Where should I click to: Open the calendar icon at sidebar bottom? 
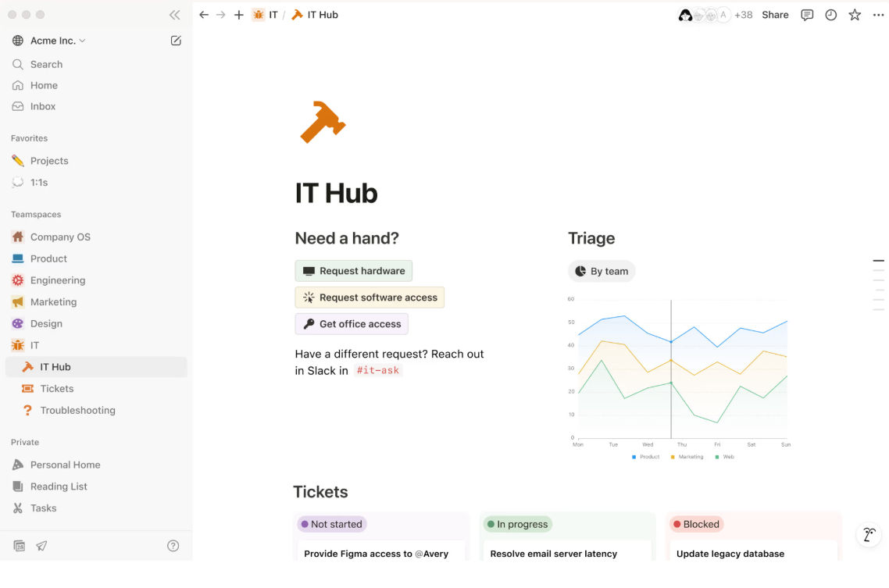tap(20, 546)
